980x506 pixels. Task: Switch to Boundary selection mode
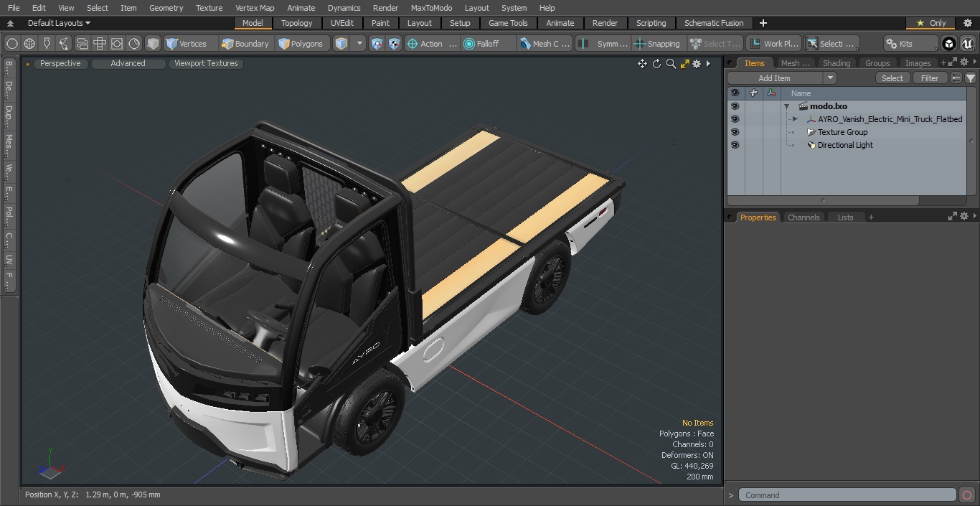[x=245, y=44]
